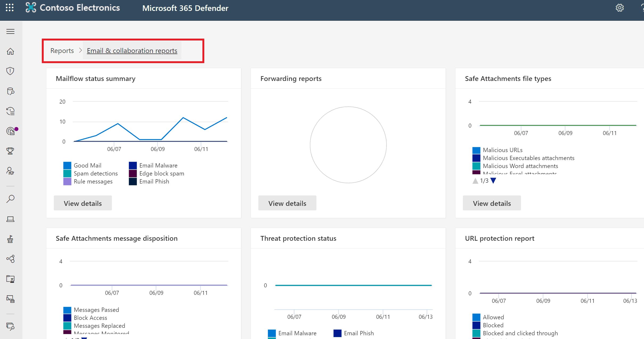Open the magnifying glass search icon in sidebar
This screenshot has height=339, width=644.
tap(10, 199)
